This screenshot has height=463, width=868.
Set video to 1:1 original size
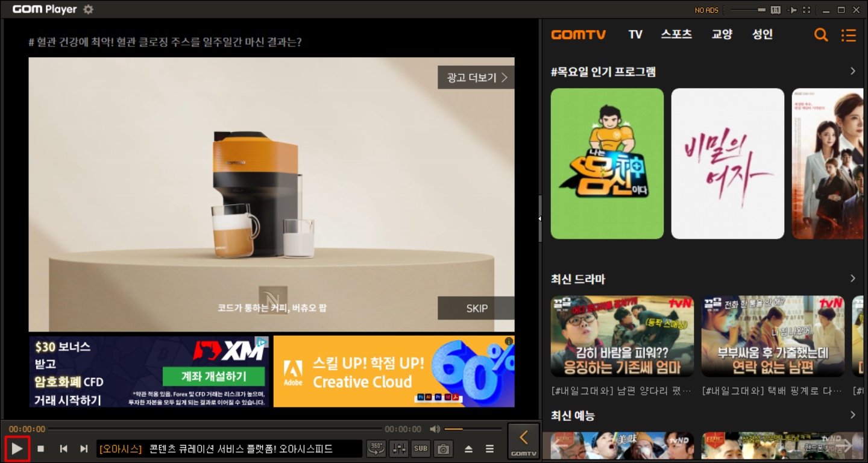pos(776,10)
